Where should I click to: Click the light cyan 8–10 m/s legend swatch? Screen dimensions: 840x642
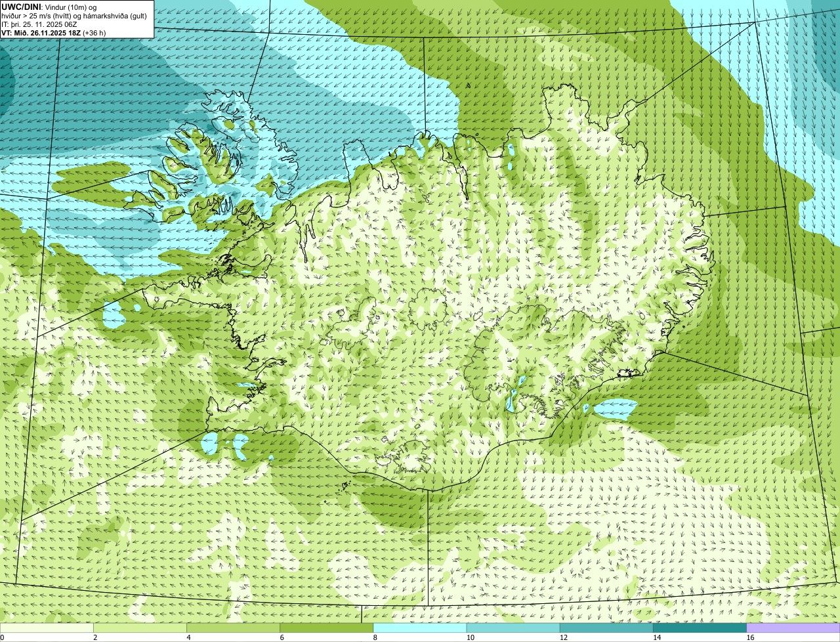(420, 628)
